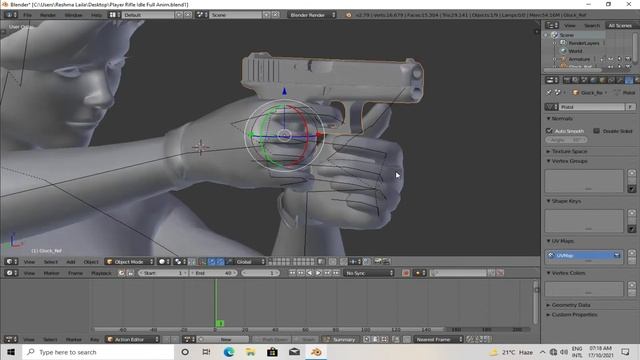Open the No Sync playback dropdown
The width and height of the screenshot is (640, 360).
coord(369,273)
